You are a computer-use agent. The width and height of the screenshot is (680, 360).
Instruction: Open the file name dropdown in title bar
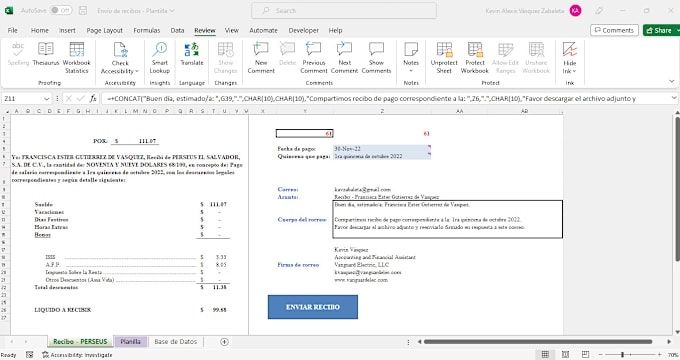tap(172, 11)
